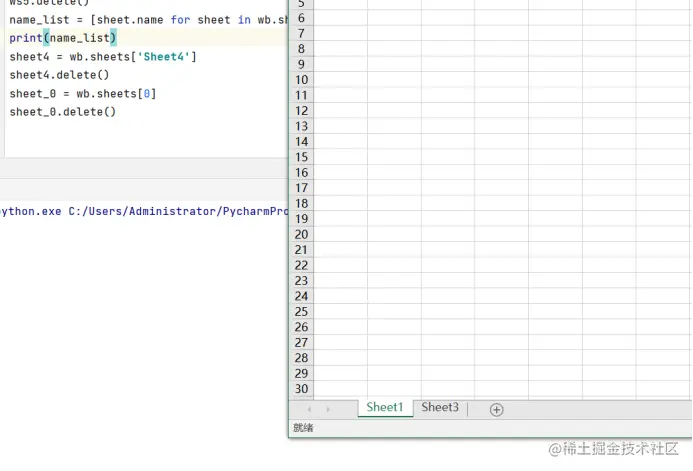The height and width of the screenshot is (471, 693).
Task: Select row 24 header in Excel
Action: click(x=301, y=296)
